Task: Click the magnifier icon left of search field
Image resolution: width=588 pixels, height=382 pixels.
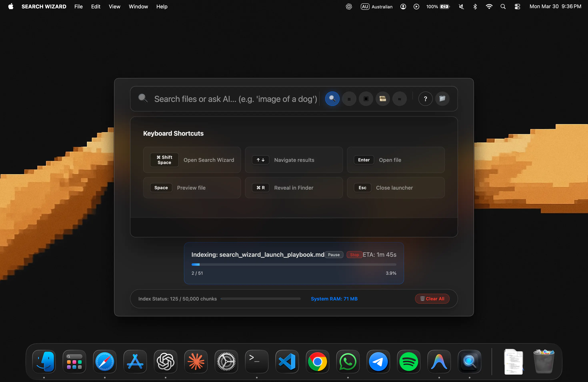Action: [143, 98]
